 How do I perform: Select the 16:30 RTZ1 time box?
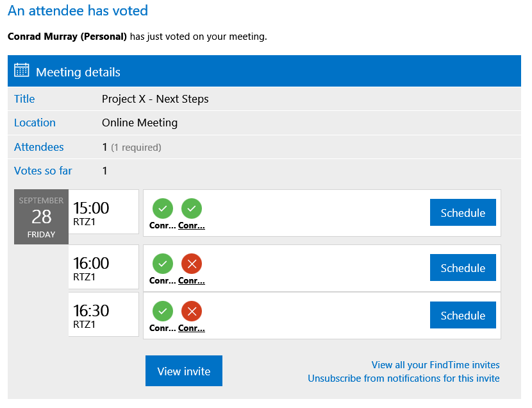(x=103, y=314)
